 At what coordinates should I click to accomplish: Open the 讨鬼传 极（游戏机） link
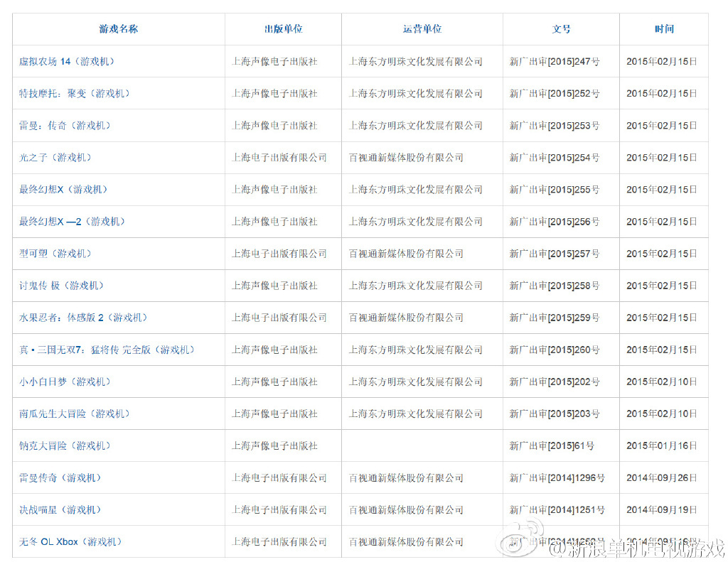61,286
